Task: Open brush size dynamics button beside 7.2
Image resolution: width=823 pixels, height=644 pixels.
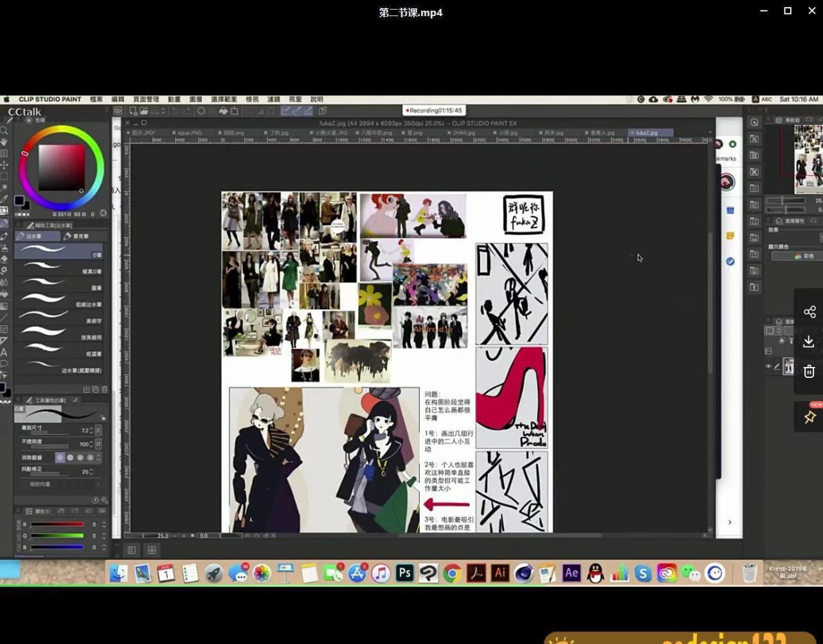Action: (98, 430)
